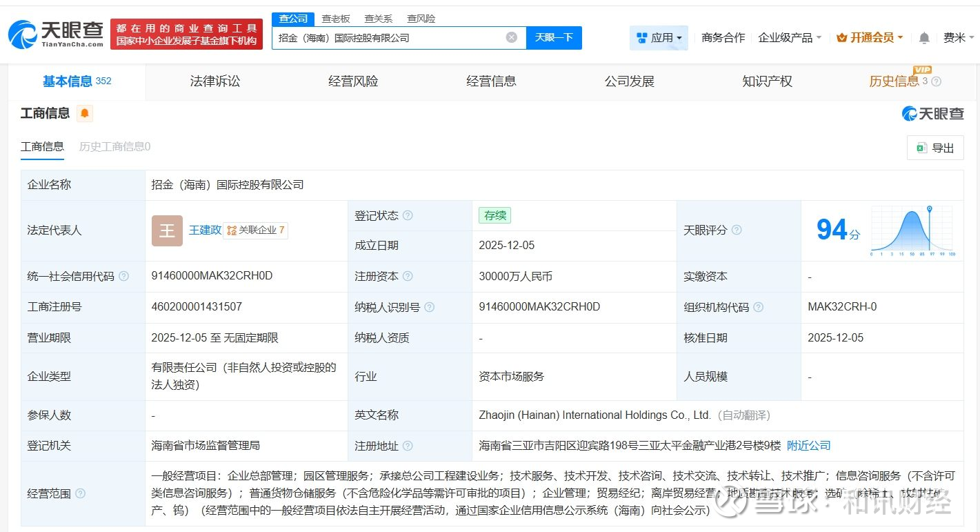Click the TianYanCha logo icon
This screenshot has height=532, width=980.
pos(23,34)
